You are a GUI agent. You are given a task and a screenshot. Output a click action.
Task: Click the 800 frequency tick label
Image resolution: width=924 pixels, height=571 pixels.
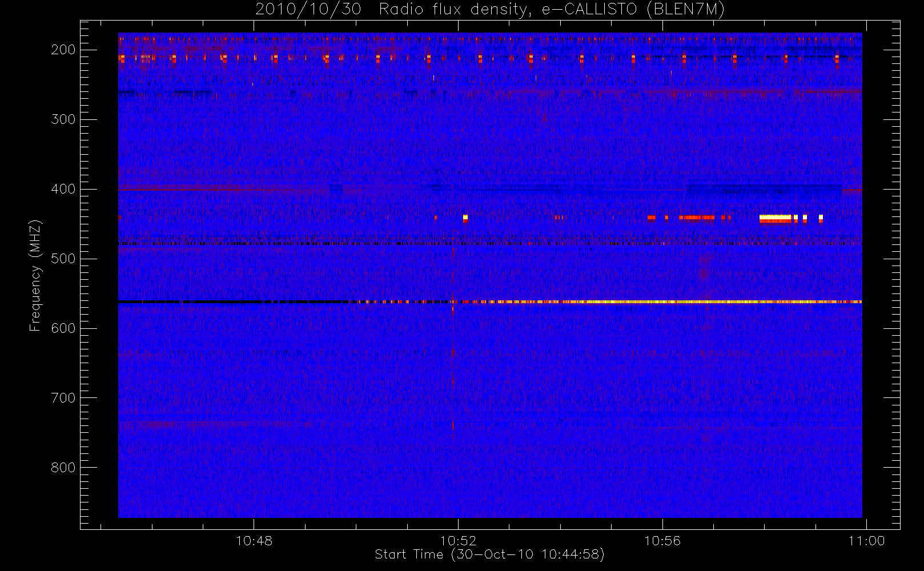click(x=63, y=468)
